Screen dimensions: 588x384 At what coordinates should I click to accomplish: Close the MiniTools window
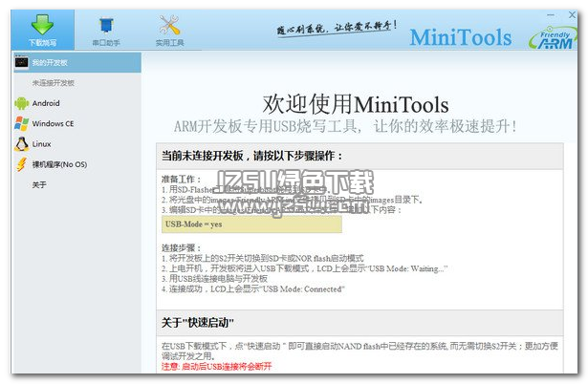572,15
